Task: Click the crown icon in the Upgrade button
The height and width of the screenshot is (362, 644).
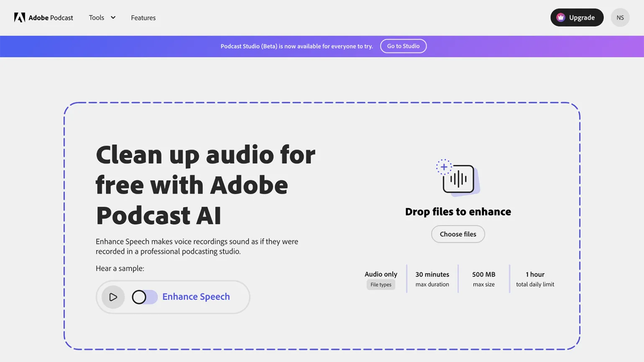Action: tap(561, 18)
